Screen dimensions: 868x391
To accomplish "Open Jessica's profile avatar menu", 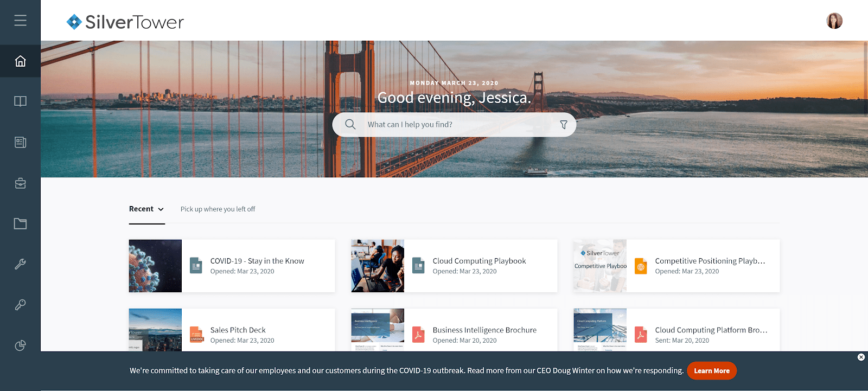I will [834, 21].
